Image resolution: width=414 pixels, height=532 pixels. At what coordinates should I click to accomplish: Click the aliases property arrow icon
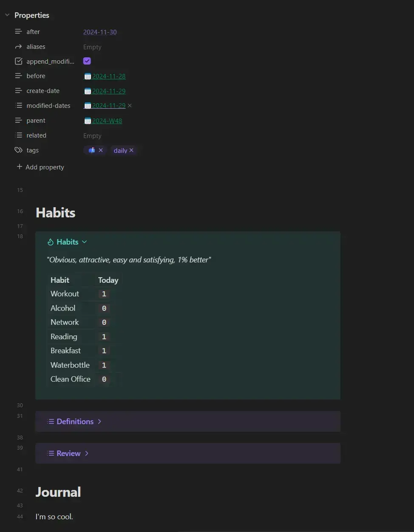click(18, 47)
